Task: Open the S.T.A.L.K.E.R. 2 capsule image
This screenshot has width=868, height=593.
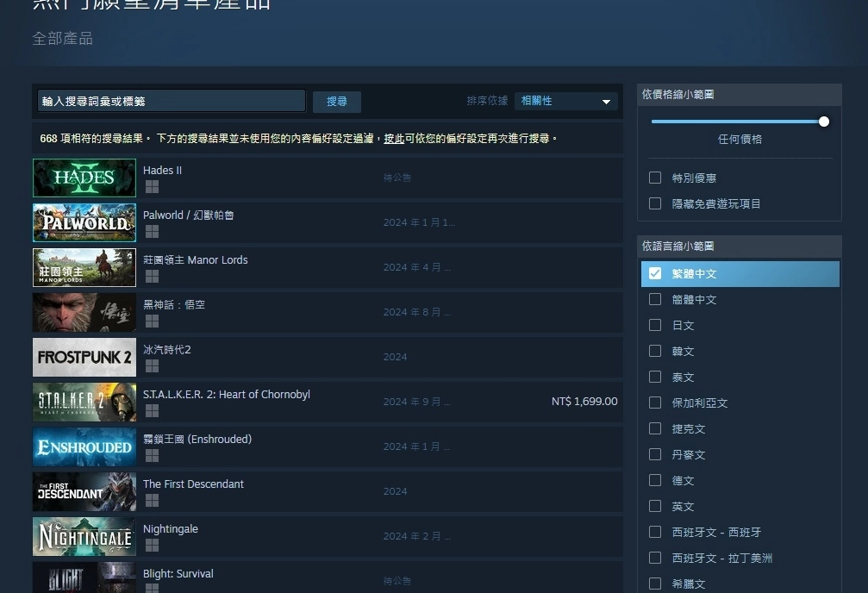Action: click(84, 402)
